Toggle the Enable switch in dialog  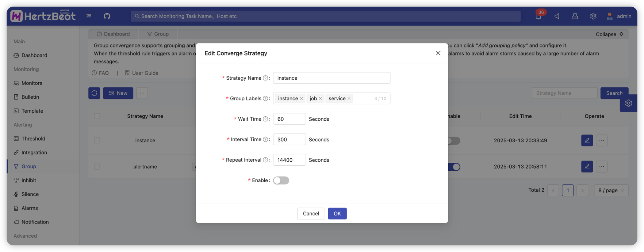tap(281, 180)
